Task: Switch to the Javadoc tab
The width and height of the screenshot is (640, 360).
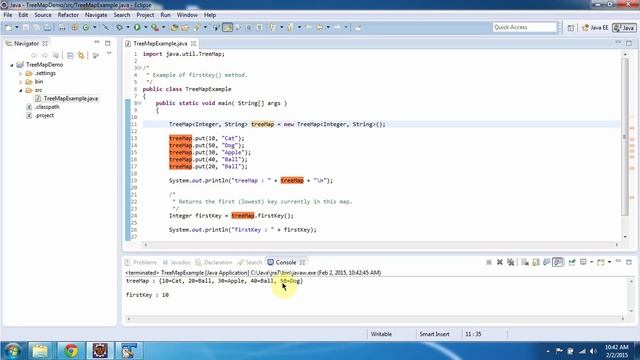Action: 176,262
